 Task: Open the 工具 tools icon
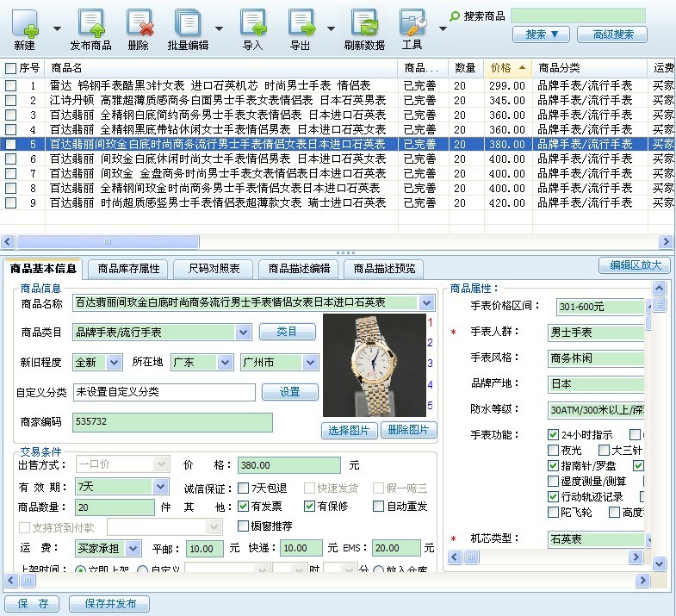[412, 23]
